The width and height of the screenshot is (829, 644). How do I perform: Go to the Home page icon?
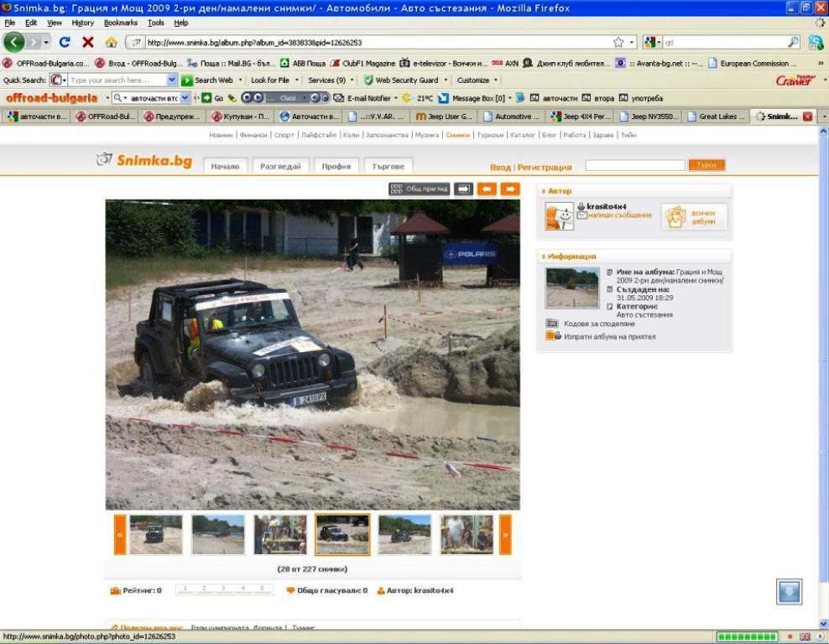click(x=111, y=42)
